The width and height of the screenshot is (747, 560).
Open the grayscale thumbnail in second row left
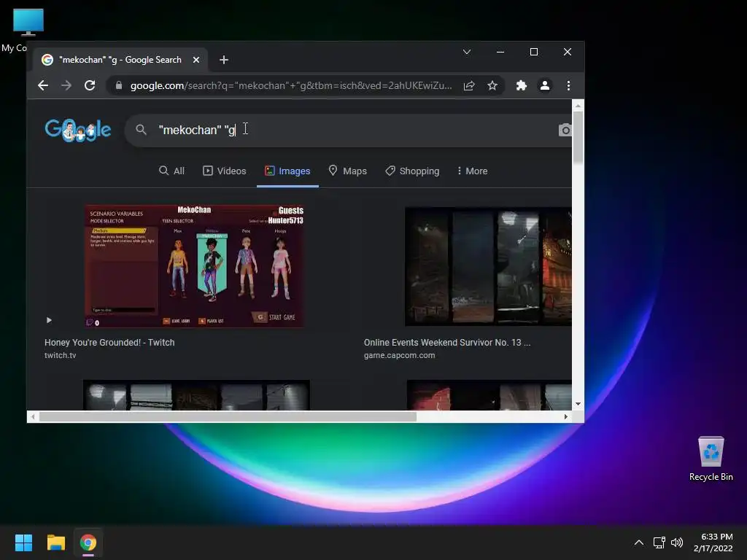click(196, 395)
